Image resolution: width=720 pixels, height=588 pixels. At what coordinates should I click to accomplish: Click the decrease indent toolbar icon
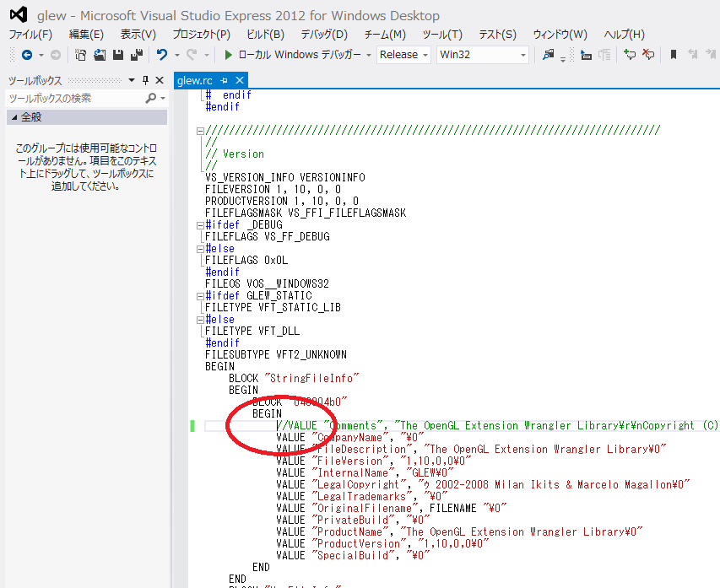pos(586,55)
